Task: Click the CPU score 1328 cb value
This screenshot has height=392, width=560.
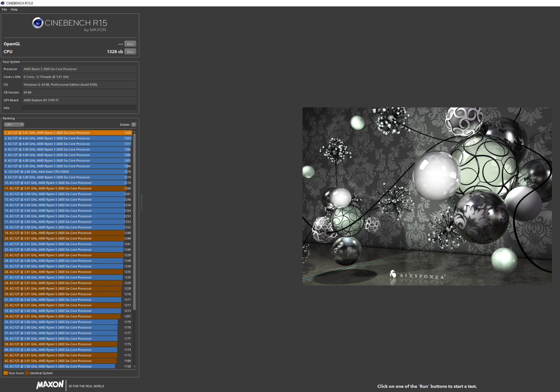Action: tap(115, 51)
